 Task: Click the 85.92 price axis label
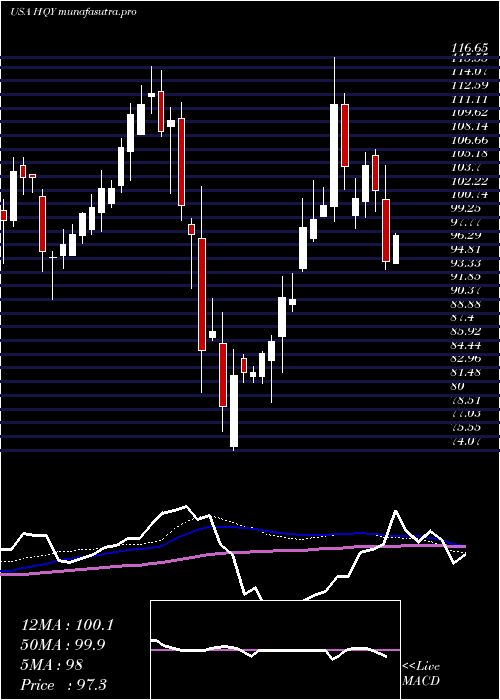pyautogui.click(x=467, y=332)
